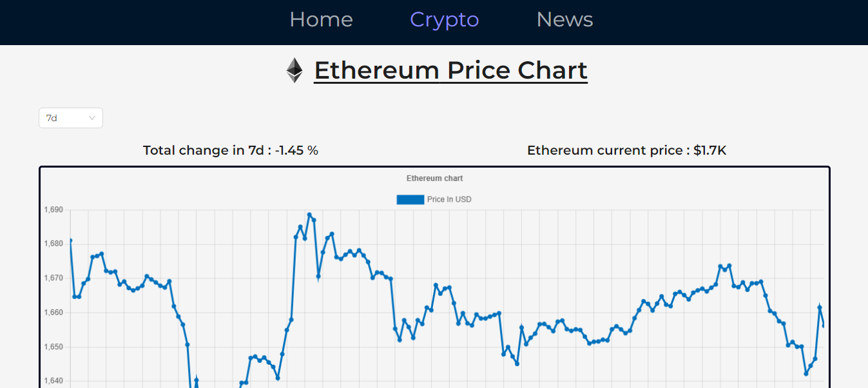Click the 1,660 y-axis label
The height and width of the screenshot is (388, 868).
pyautogui.click(x=53, y=313)
